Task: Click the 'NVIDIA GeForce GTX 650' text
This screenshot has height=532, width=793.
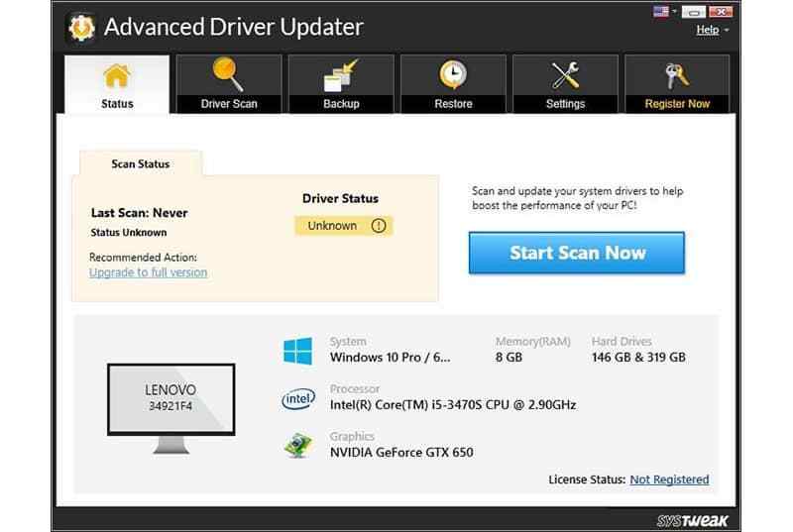Action: 401,452
